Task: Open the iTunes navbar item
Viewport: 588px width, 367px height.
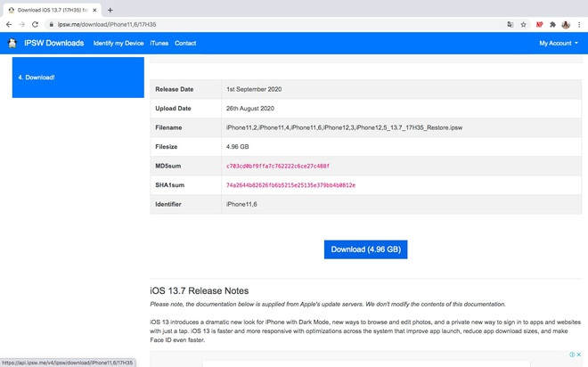Action: [159, 43]
